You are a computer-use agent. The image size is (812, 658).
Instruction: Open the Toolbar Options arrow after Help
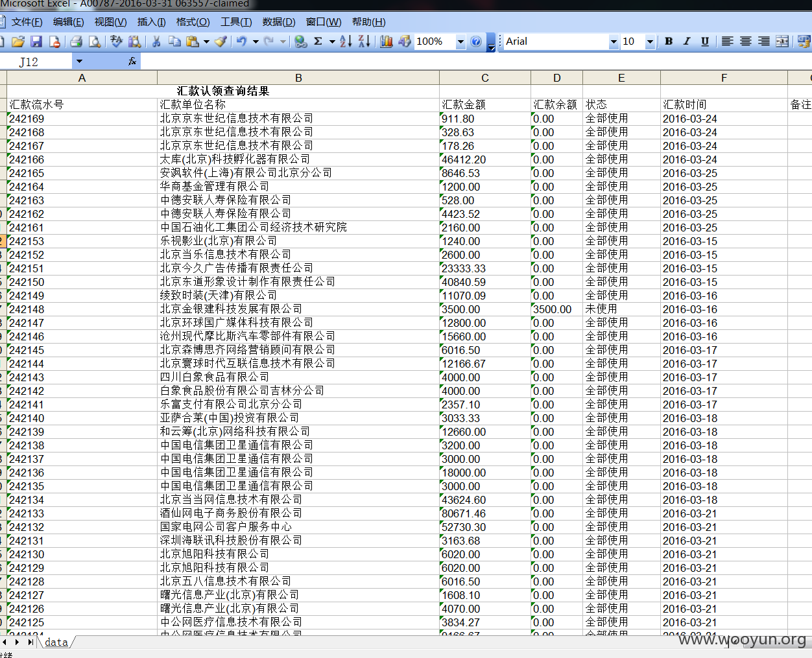pyautogui.click(x=491, y=42)
